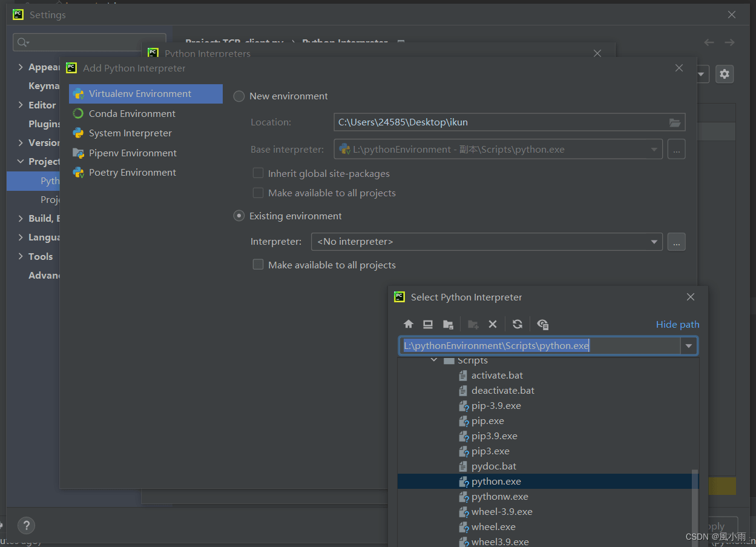Close the Select Python Interpreter dialog
This screenshot has width=756, height=547.
click(691, 297)
